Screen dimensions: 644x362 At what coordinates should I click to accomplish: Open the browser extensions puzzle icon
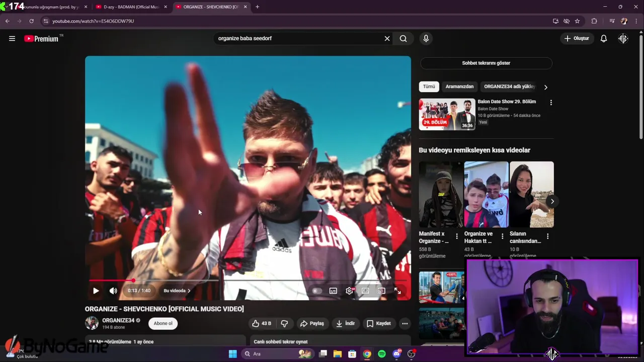[x=594, y=21]
